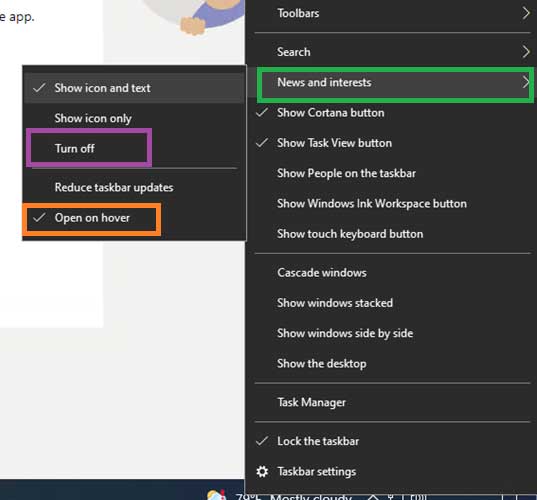
Task: Click the Lock the taskbar checkmark
Action: tap(262, 441)
